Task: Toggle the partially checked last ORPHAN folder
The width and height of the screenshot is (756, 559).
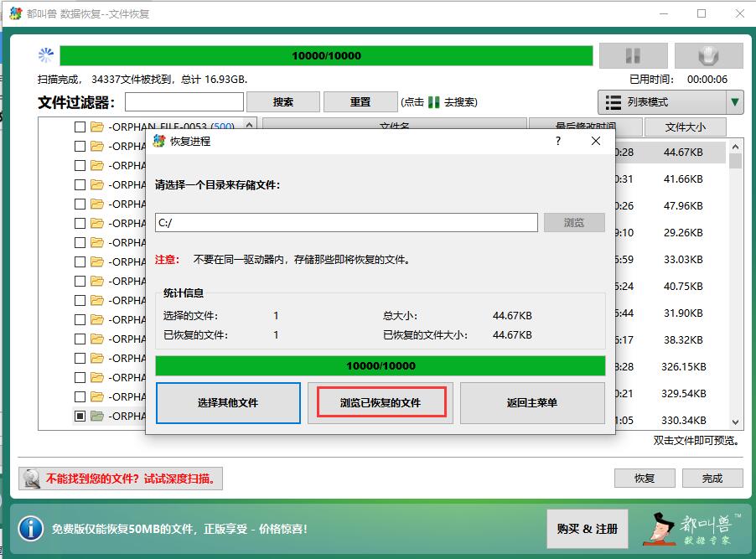Action: pos(80,416)
